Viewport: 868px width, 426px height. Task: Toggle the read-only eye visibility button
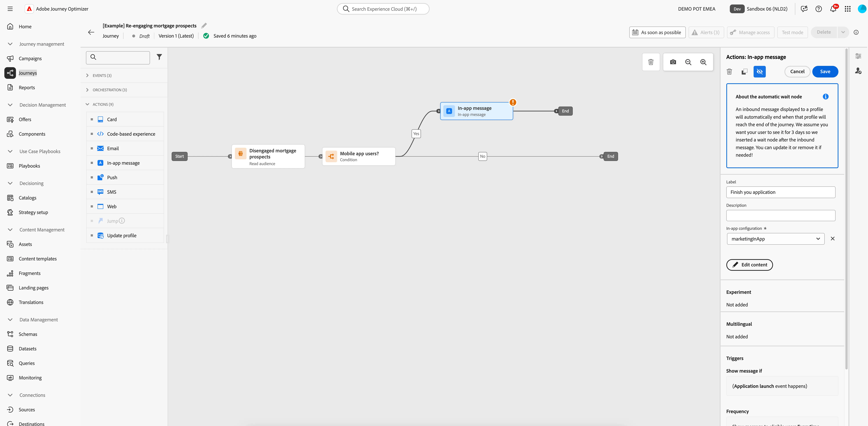coord(760,72)
